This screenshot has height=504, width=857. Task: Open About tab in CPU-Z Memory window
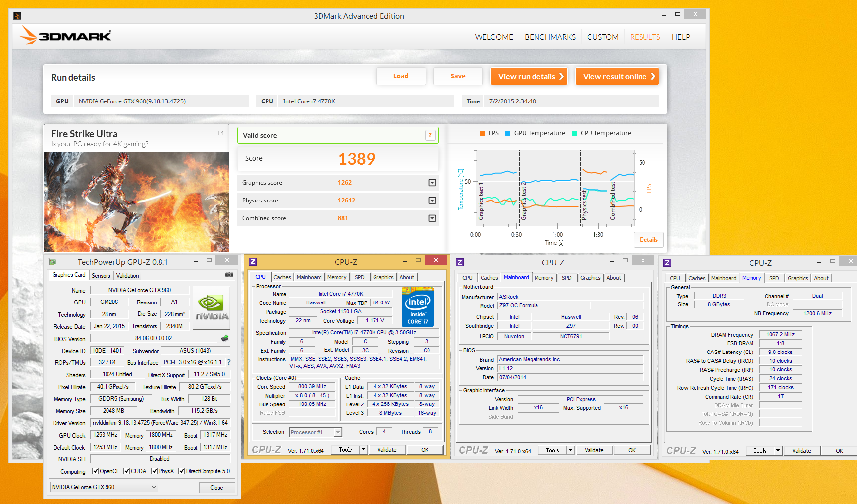coord(821,278)
